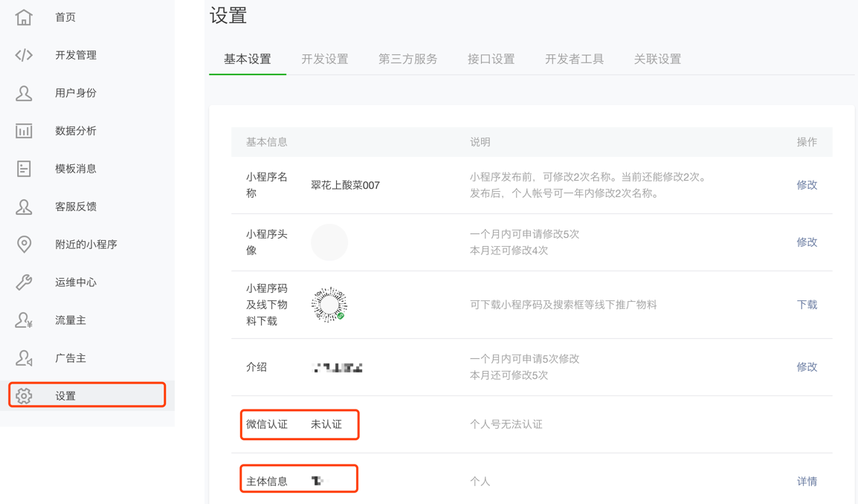858x504 pixels.
Task: Click the 用户身份 person icon
Action: [x=24, y=93]
